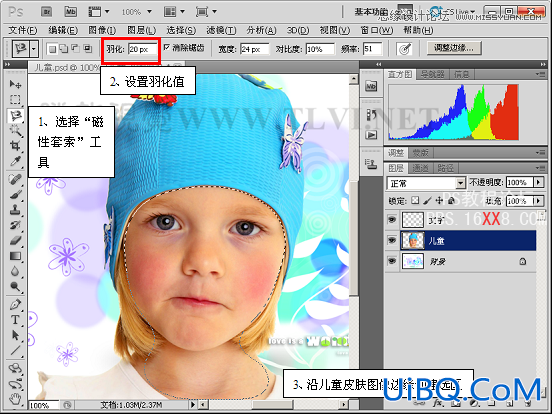
Task: Select the Type tool
Action: pos(15,320)
